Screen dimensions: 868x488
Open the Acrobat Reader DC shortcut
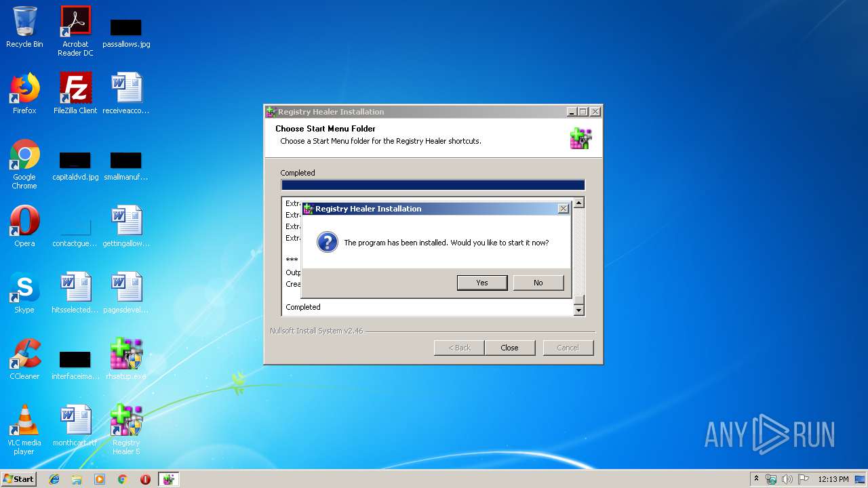click(x=75, y=31)
